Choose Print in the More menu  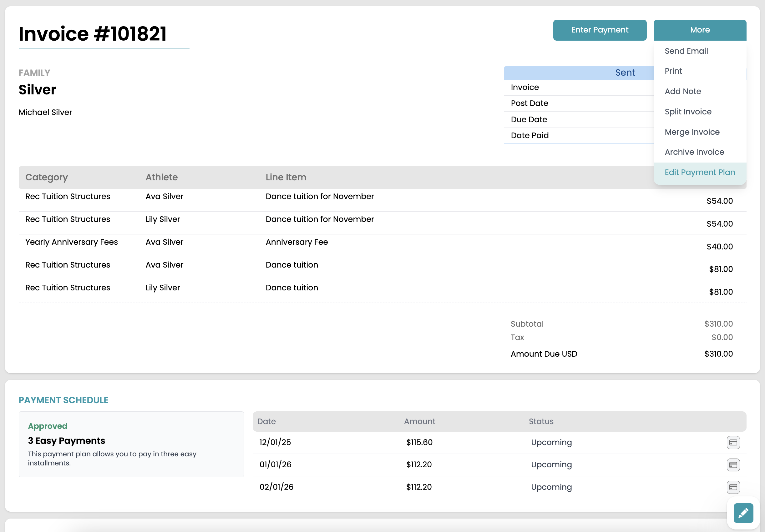pyautogui.click(x=673, y=71)
